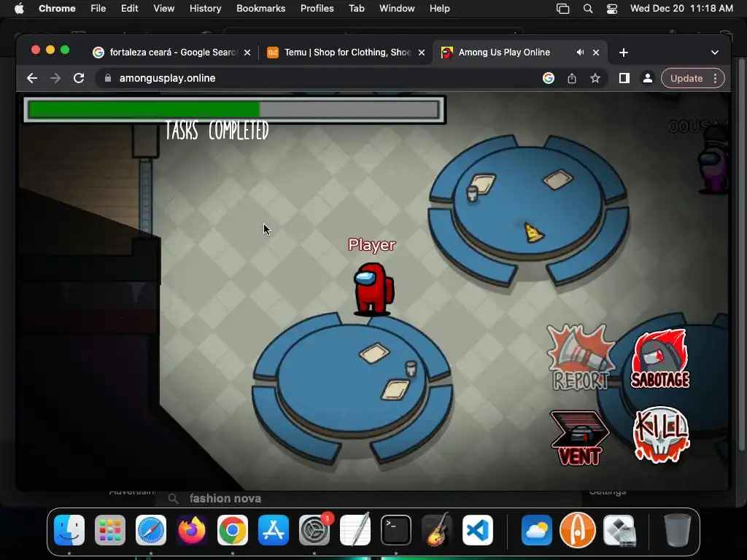Open System Settings from the Dock
Image resolution: width=747 pixels, height=560 pixels.
coord(314,529)
